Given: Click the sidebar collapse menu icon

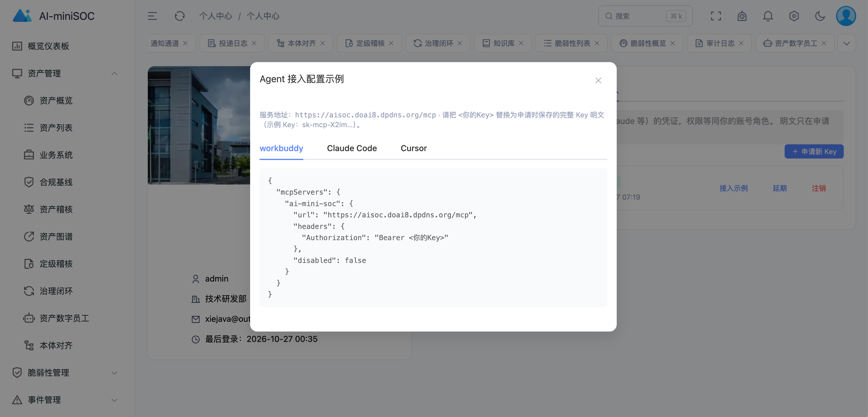Looking at the screenshot, I should (152, 16).
